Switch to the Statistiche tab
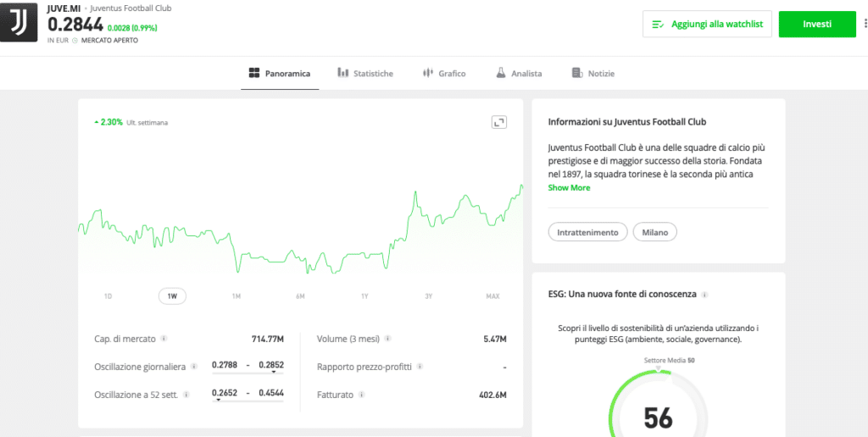The width and height of the screenshot is (868, 437). point(365,73)
